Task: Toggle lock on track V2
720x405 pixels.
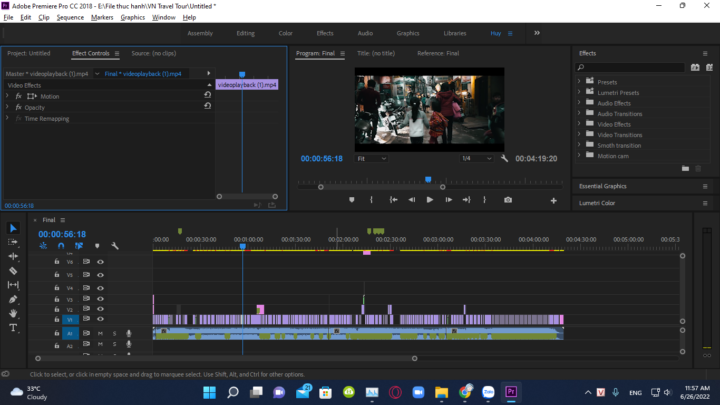Action: (x=56, y=309)
